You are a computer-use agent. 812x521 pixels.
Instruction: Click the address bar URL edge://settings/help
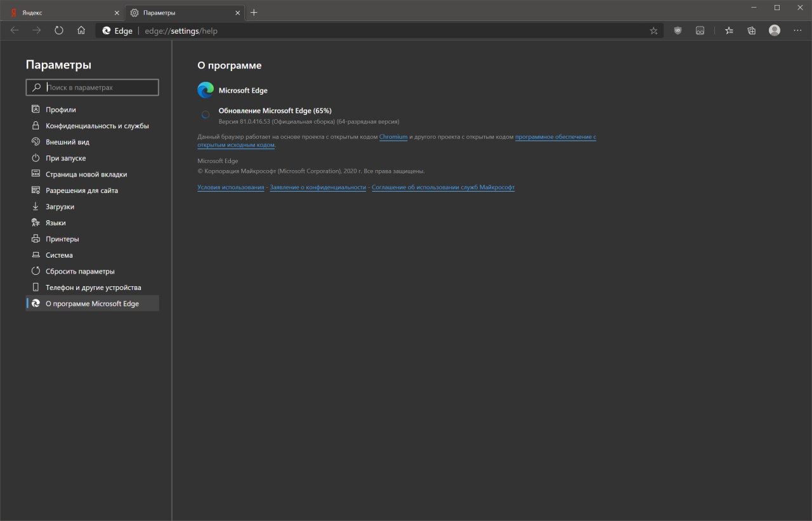(x=181, y=30)
